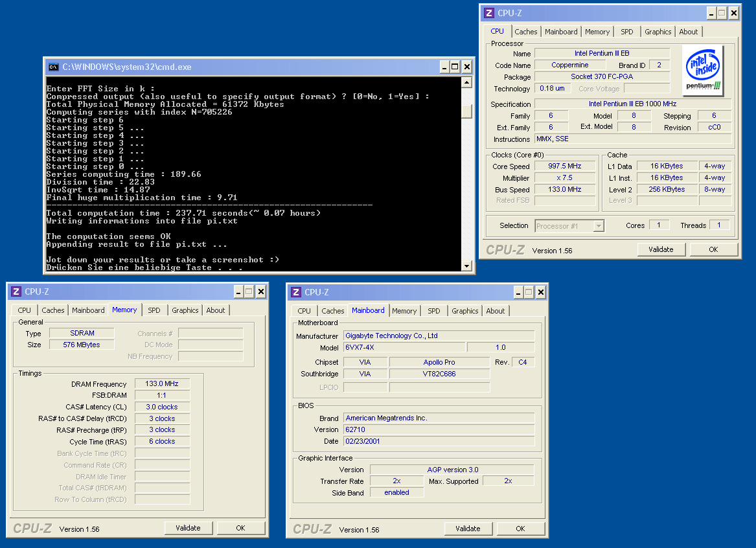Open the Graphics tab in the CPU window
This screenshot has width=756, height=548.
click(658, 32)
